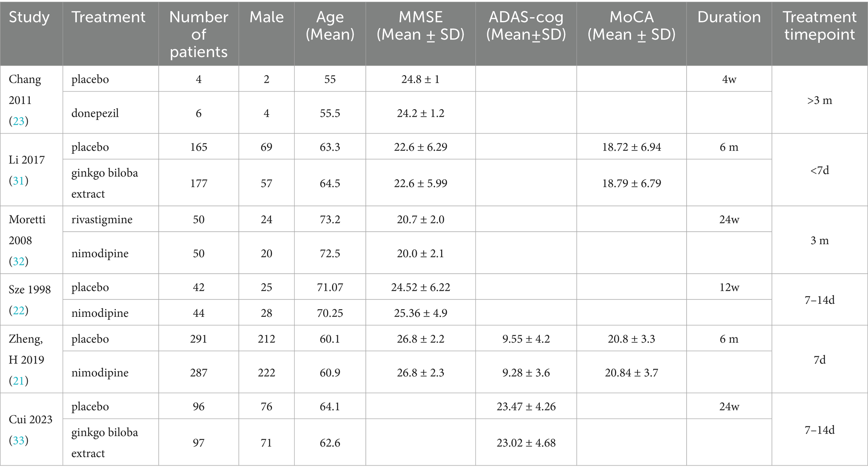Image resolution: width=868 pixels, height=473 pixels.
Task: Open reference 33 for Cui 2023
Action: coord(19,440)
